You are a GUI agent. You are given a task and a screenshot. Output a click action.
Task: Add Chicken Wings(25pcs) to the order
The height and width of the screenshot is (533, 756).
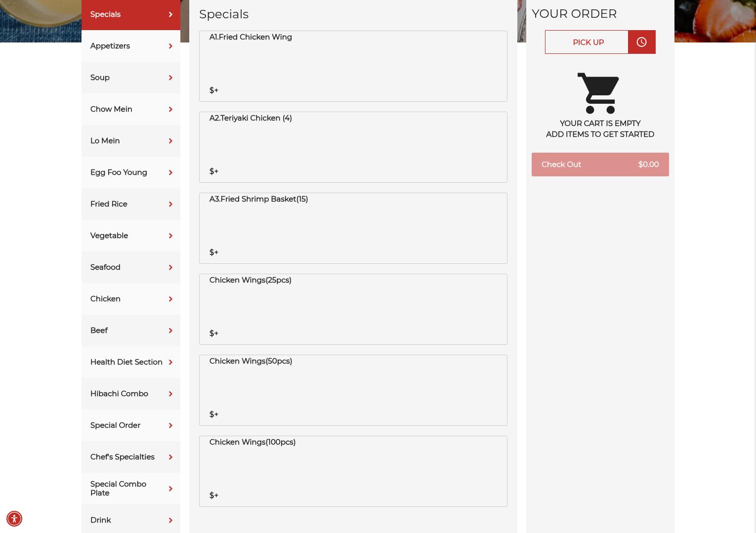(353, 309)
